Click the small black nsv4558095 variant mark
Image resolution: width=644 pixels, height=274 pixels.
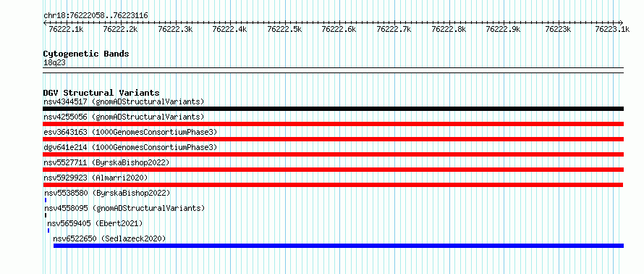tap(46, 215)
